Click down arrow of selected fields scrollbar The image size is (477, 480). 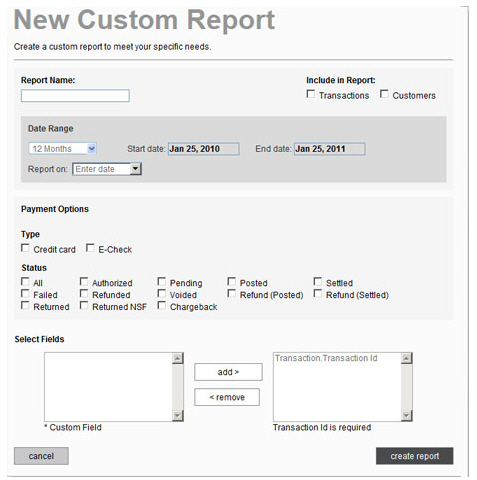click(x=407, y=415)
